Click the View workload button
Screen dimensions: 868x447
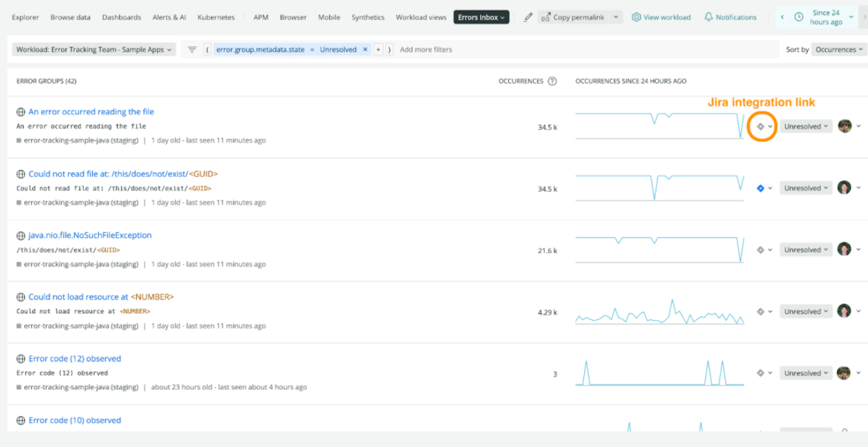tap(661, 18)
